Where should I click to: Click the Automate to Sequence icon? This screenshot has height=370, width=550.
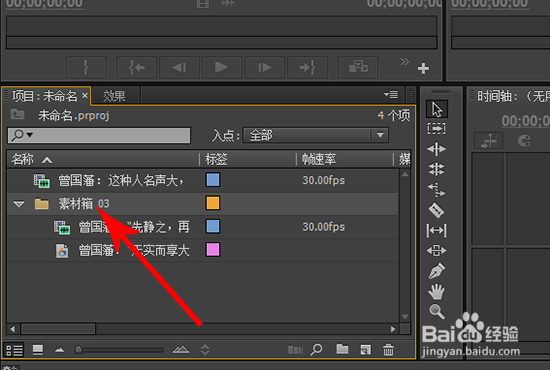(295, 350)
